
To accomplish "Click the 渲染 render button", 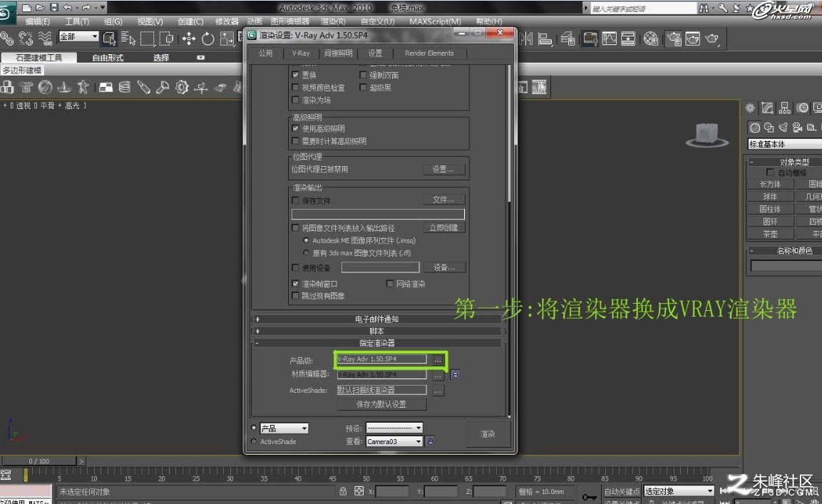I will click(x=488, y=434).
